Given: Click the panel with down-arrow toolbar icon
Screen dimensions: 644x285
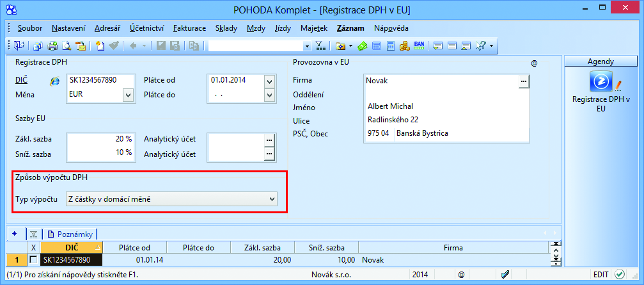Looking at the screenshot, I should [x=438, y=45].
